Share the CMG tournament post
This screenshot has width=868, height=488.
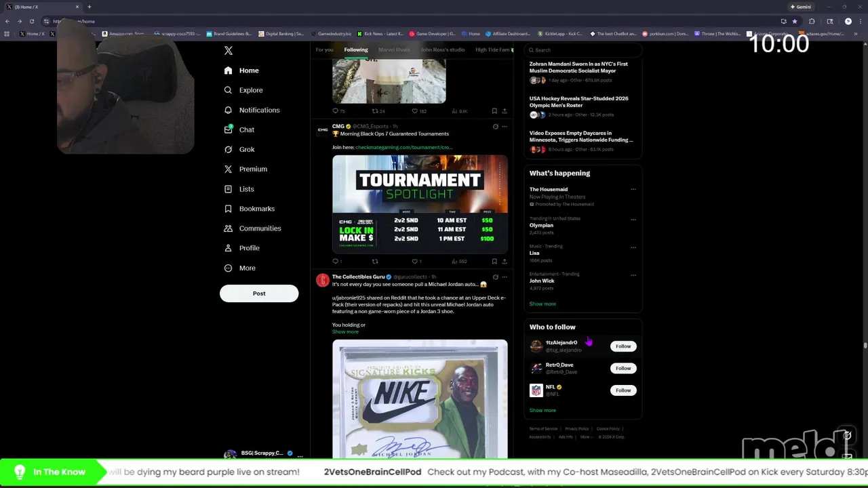(x=505, y=261)
